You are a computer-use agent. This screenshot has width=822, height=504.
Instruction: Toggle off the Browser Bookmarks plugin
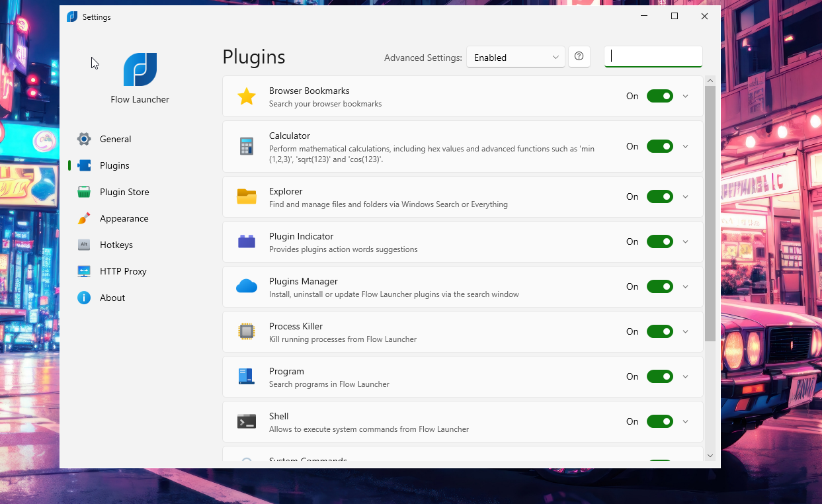(659, 96)
